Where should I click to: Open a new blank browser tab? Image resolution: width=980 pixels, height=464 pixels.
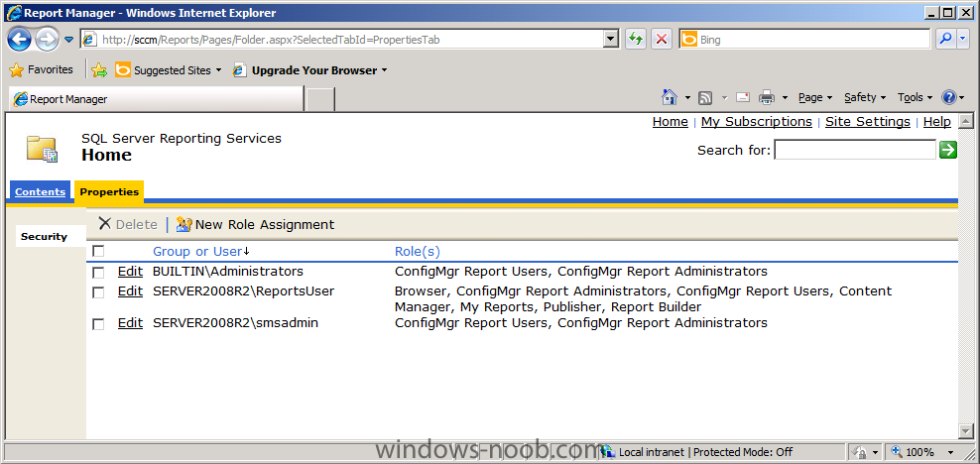click(x=320, y=99)
